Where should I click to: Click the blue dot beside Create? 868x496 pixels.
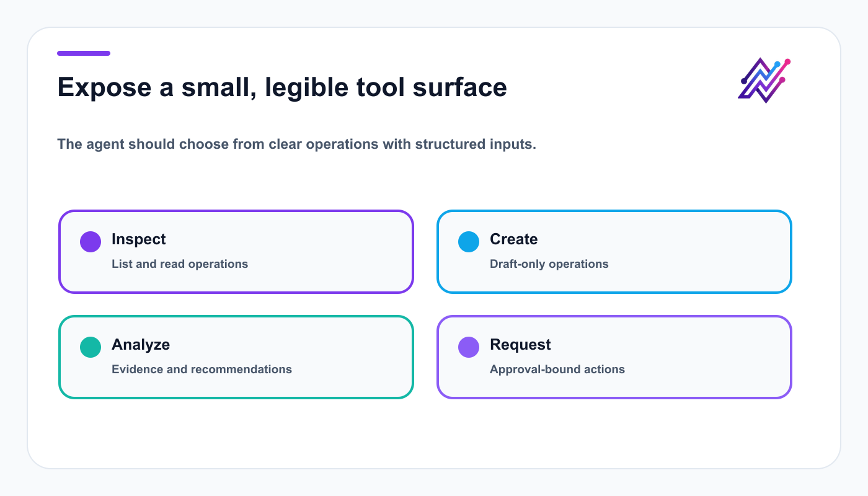469,242
